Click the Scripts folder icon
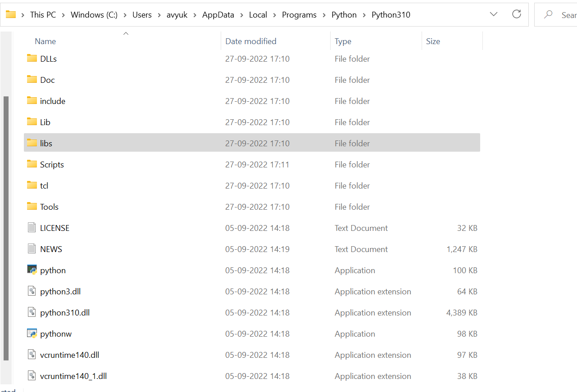 click(x=32, y=164)
